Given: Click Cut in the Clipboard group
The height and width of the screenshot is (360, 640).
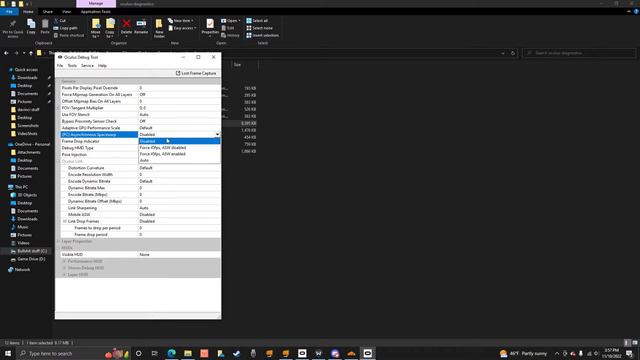Looking at the screenshot, I should [x=60, y=20].
